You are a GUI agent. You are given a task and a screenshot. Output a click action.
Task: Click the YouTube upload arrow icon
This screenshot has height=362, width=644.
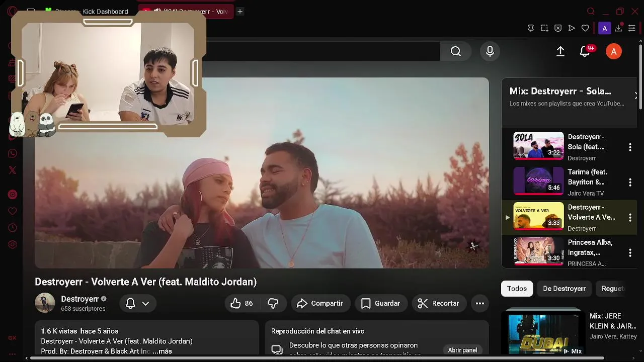click(x=560, y=51)
